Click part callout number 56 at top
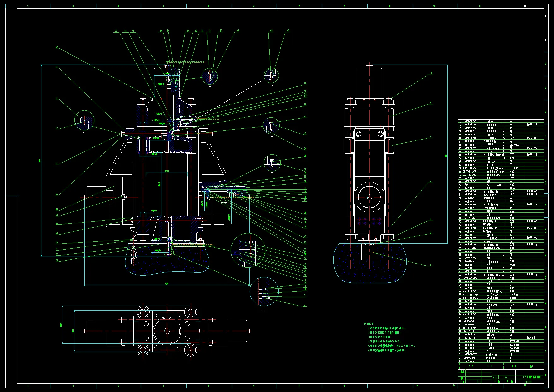Viewport: 554px width, 392px height. [x=161, y=31]
